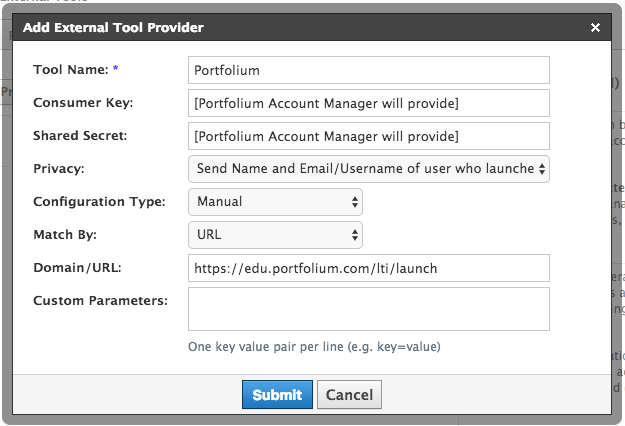Image resolution: width=625 pixels, height=426 pixels.
Task: Click the Domain/URL label
Action: click(x=80, y=268)
